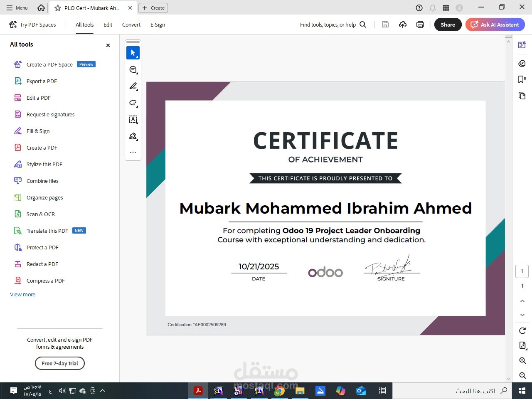Open the Fill & Sign tool
This screenshot has width=532, height=399.
click(32, 131)
